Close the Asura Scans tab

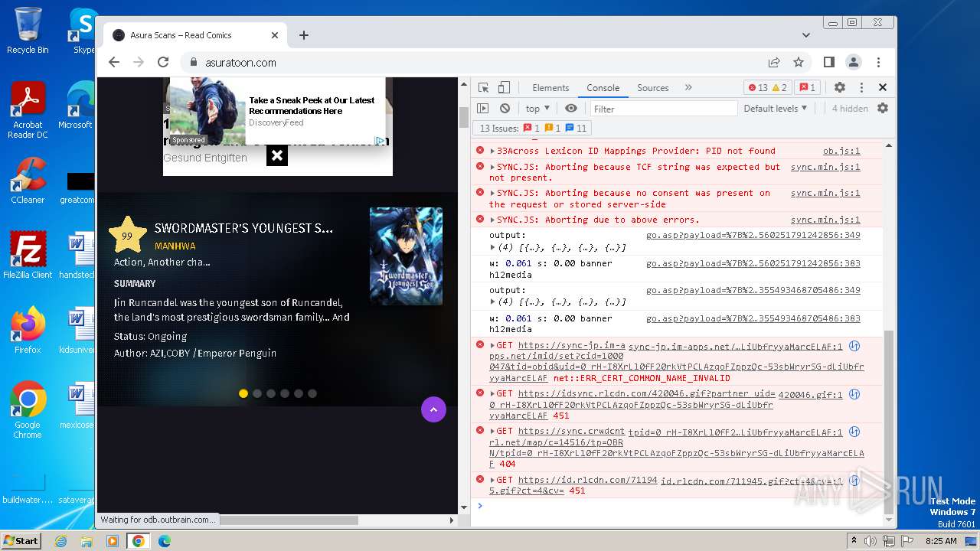click(275, 35)
